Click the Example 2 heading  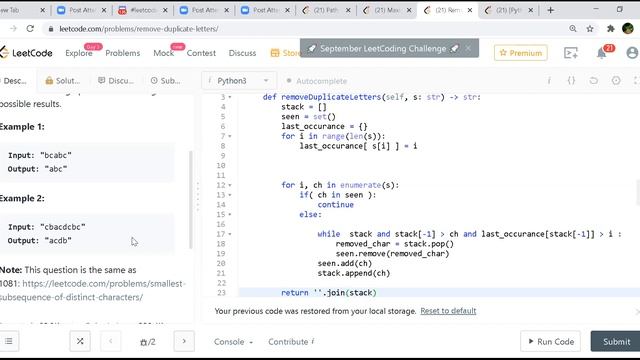point(22,198)
